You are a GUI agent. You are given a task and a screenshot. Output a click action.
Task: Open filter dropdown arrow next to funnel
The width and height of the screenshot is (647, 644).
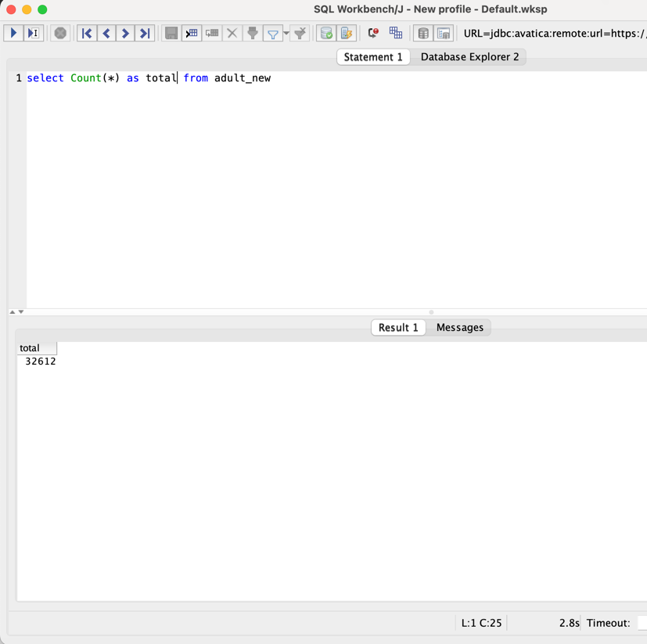(x=286, y=33)
